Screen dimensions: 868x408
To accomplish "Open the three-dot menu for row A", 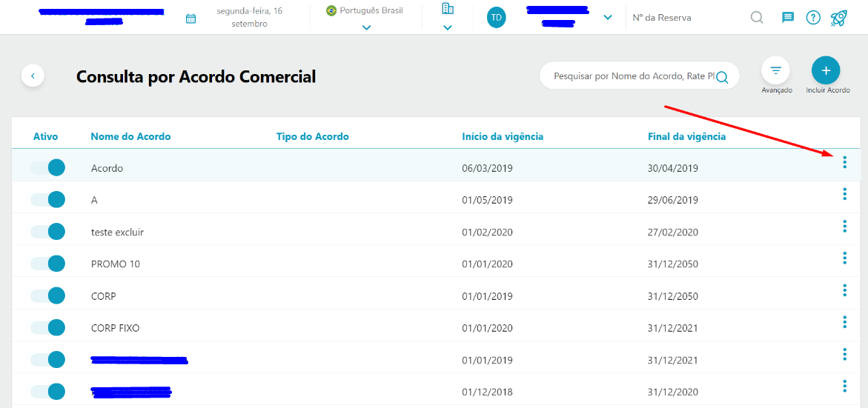I will coord(844,194).
